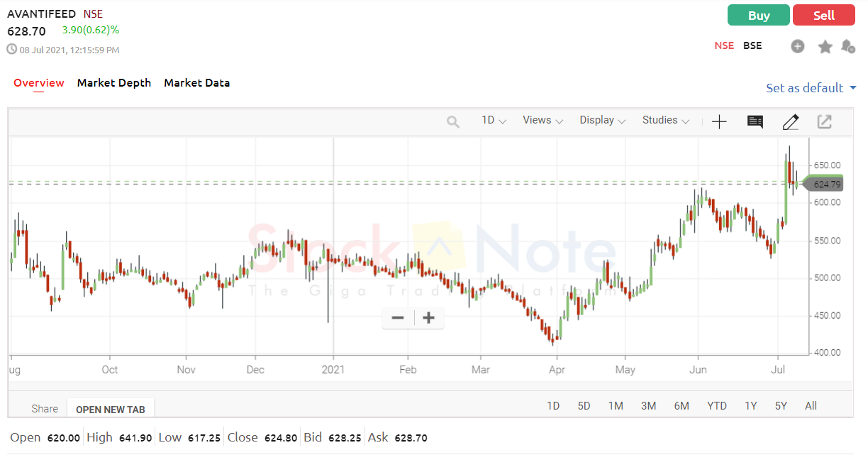Viewport: 868px width, 455px height.
Task: Open the chart annotation comment icon
Action: (x=755, y=122)
